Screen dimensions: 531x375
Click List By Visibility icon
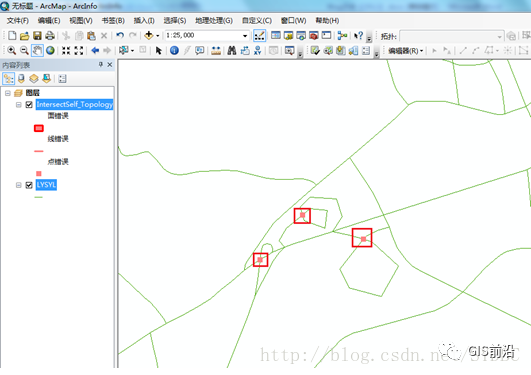(x=34, y=79)
